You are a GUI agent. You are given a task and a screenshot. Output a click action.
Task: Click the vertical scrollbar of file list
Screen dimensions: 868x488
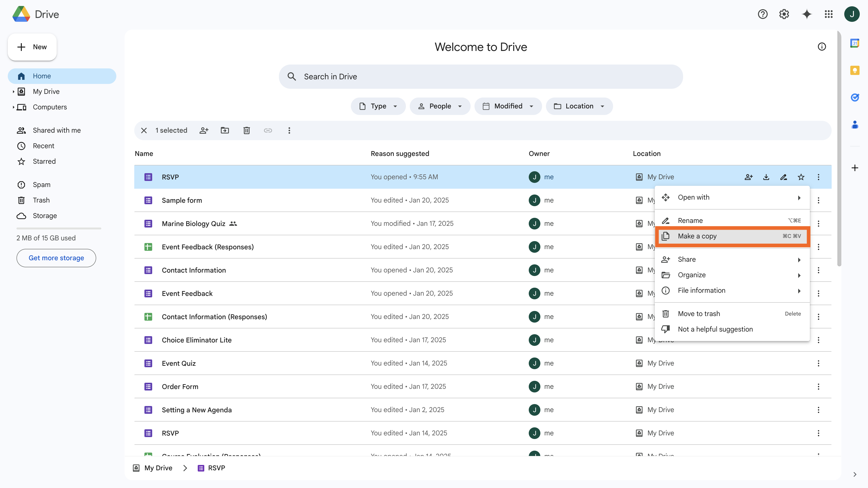(839, 148)
